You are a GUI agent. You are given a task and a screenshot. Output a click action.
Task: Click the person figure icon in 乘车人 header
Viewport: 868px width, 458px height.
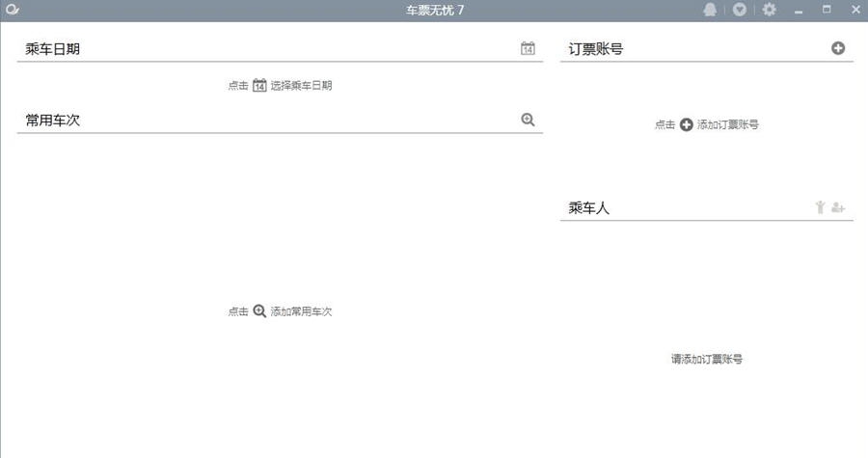click(x=821, y=207)
